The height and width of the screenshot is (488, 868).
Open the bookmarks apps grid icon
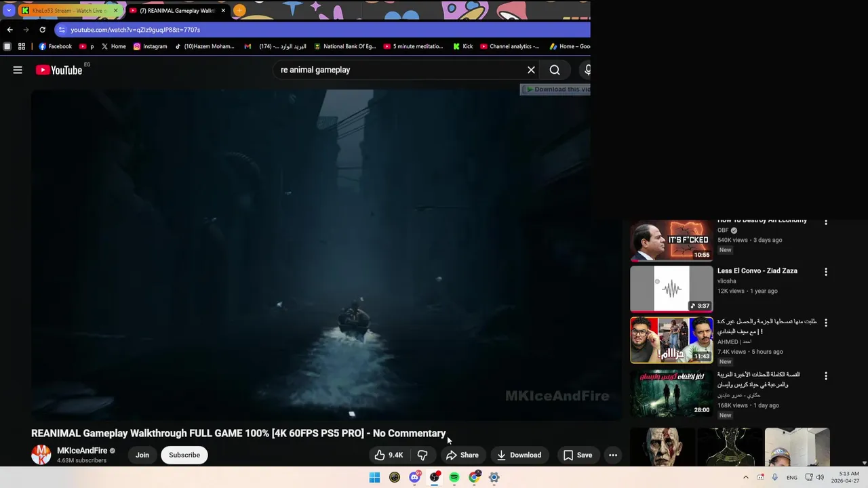click(22, 47)
